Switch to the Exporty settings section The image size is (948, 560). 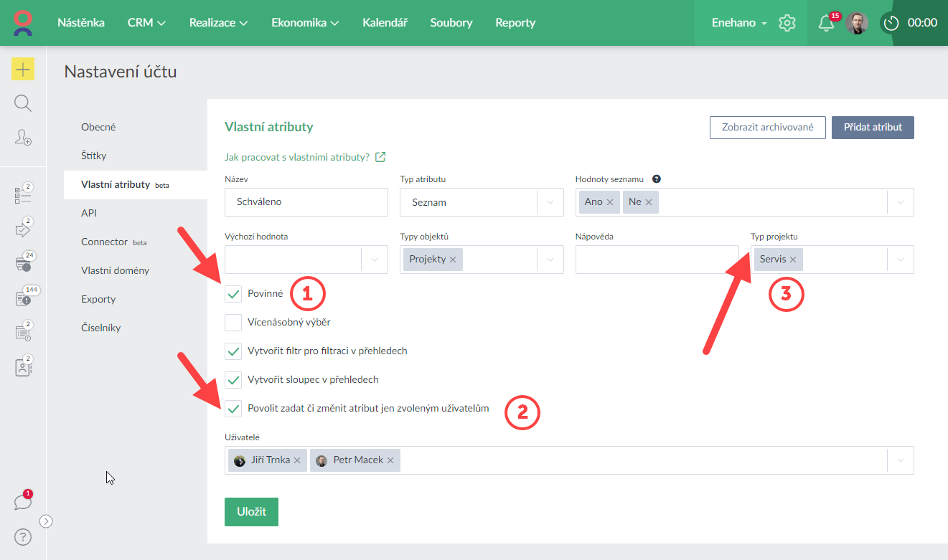coord(98,299)
